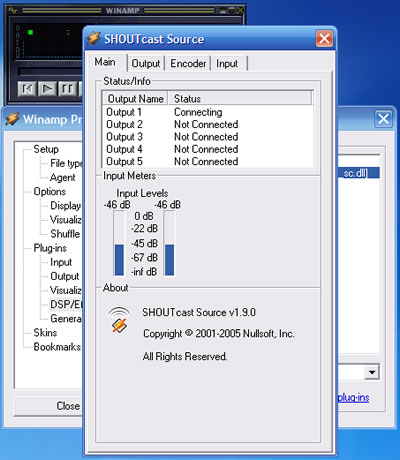Screen dimensions: 400x460
Task: Select General Purpose under Plug-ins
Action: [x=66, y=319]
